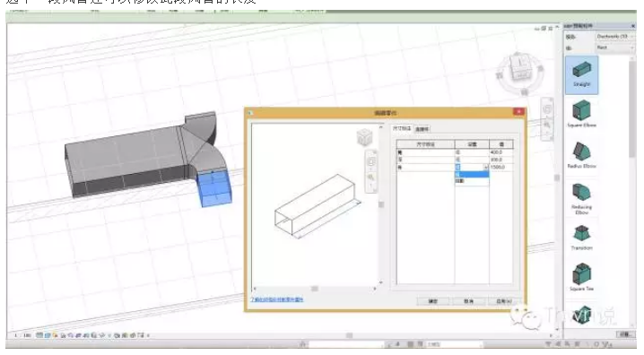Select the Radius Elbow part
The height and width of the screenshot is (355, 644).
(581, 155)
